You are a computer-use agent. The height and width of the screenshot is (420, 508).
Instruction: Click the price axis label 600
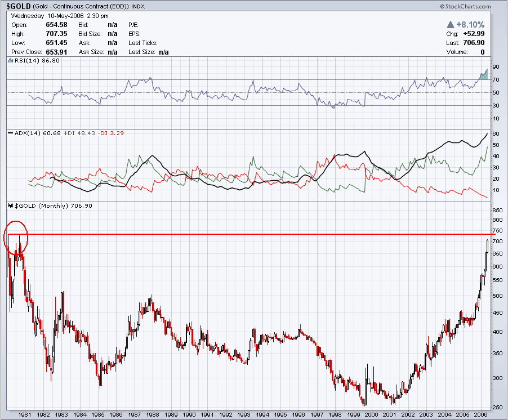pyautogui.click(x=497, y=267)
